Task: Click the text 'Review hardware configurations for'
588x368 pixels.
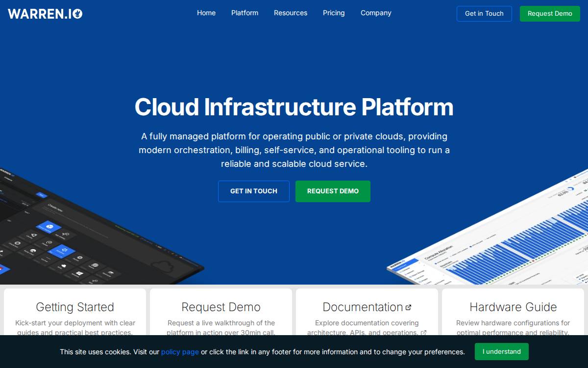Action: pos(513,323)
